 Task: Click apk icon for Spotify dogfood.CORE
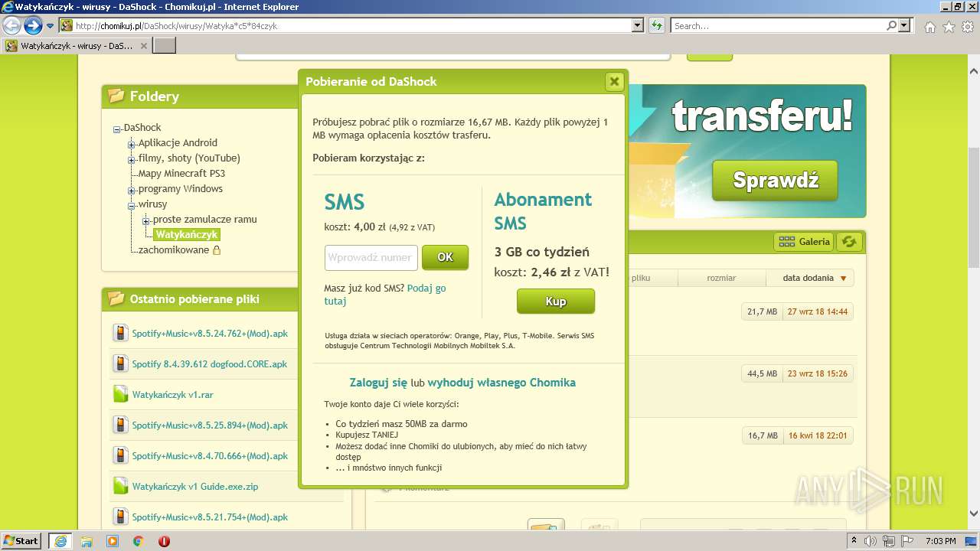[x=120, y=364]
